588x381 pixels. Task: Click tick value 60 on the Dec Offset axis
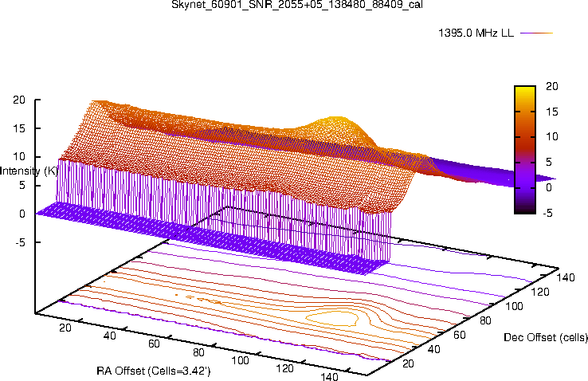(x=460, y=335)
